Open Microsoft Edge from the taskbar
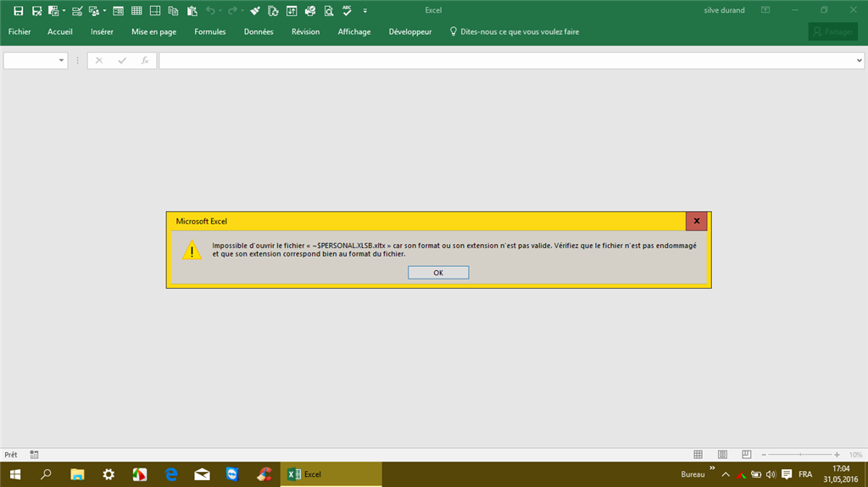The width and height of the screenshot is (868, 487). click(x=171, y=474)
